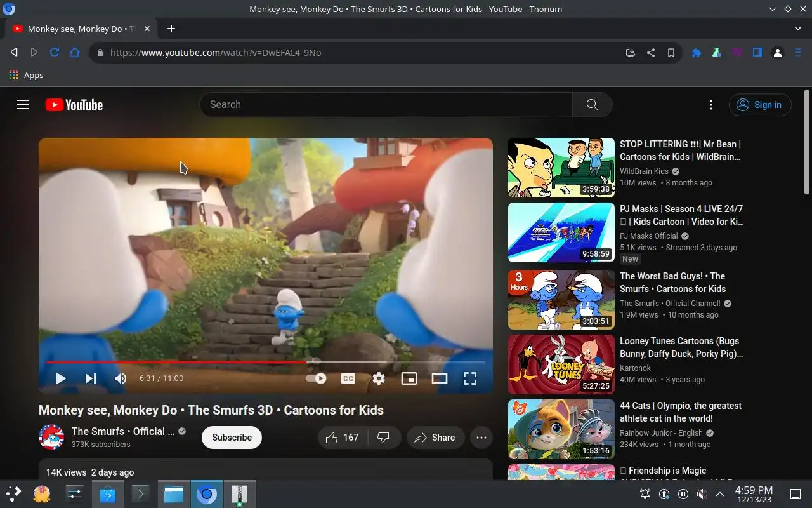This screenshot has width=812, height=508.
Task: Subscribe to The Smurfs channel
Action: coord(232,438)
